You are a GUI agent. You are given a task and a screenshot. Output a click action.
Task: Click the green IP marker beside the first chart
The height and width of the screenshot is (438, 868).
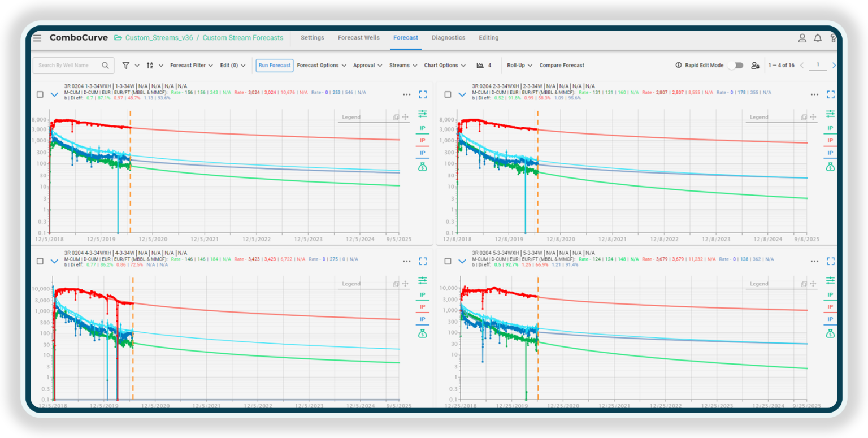click(x=422, y=128)
